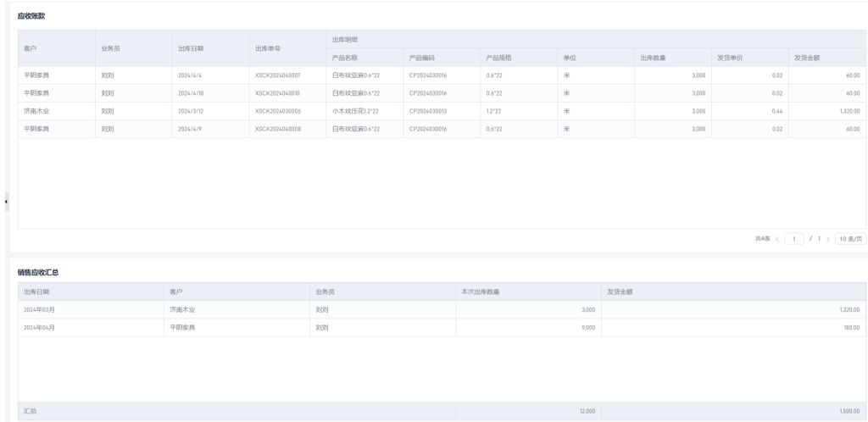Viewport: 868px width, 422px height.
Task: Click product 小木纹压花1.2*22 cell
Action: click(x=355, y=111)
